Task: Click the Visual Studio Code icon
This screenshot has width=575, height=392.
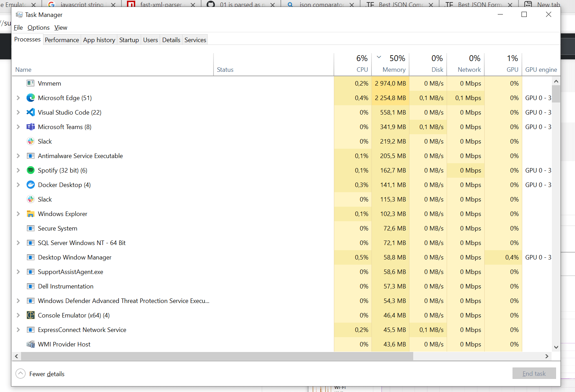Action: (x=31, y=112)
